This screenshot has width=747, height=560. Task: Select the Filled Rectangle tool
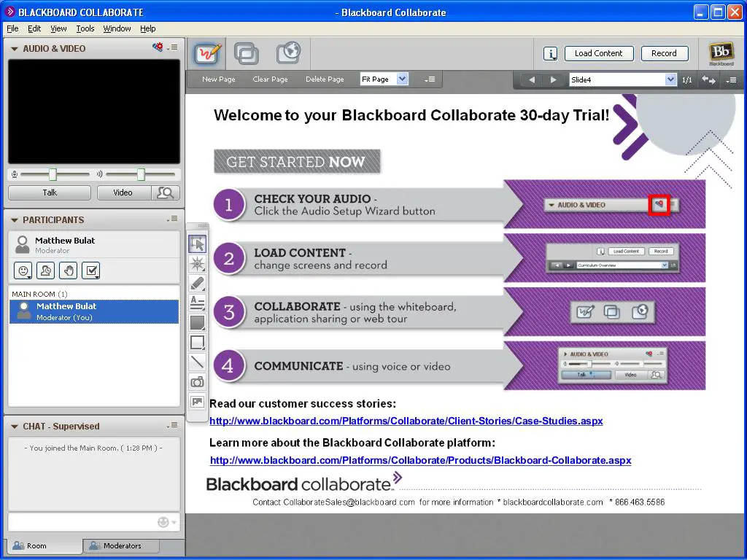coord(197,323)
